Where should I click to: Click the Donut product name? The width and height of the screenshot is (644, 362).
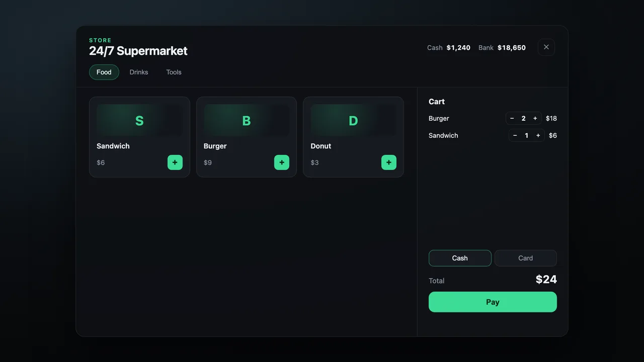[321, 146]
